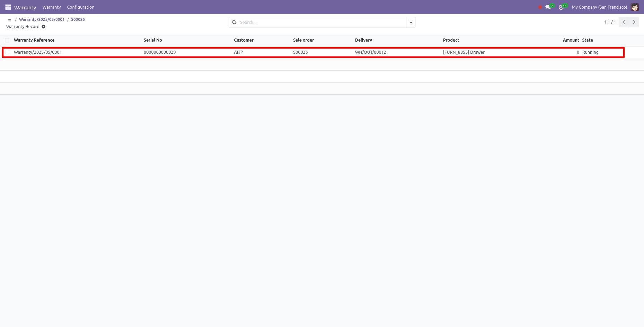Image resolution: width=644 pixels, height=327 pixels.
Task: Toggle the select-all header checkbox
Action: pos(7,40)
